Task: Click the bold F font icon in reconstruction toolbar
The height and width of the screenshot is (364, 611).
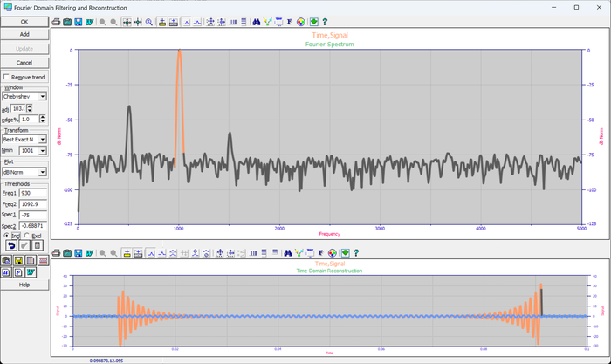Action: [x=320, y=253]
